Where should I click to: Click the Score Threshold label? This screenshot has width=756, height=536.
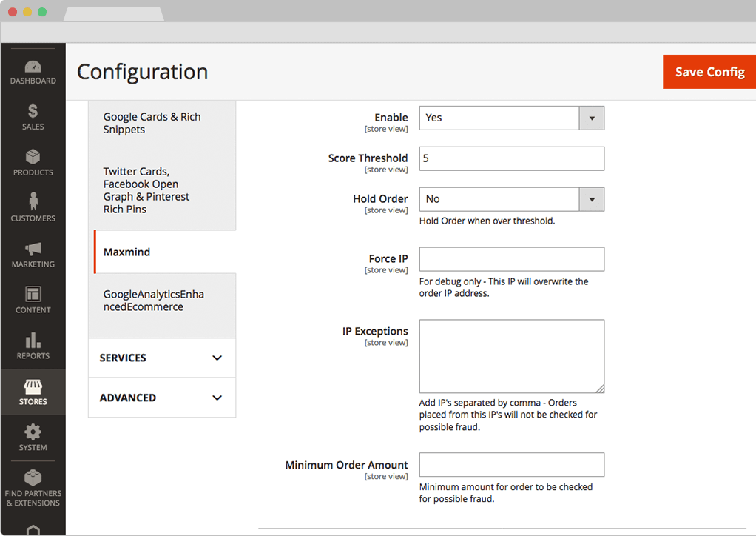tap(368, 158)
